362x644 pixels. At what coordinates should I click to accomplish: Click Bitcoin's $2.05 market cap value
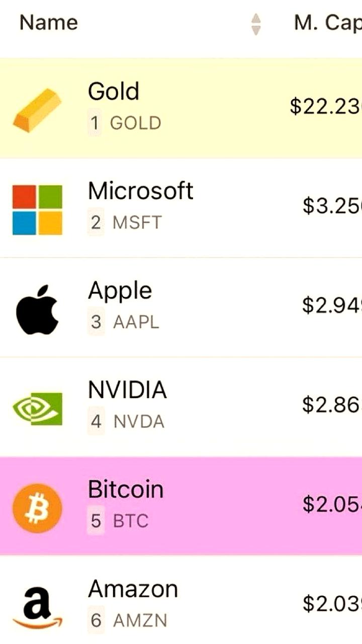(x=332, y=504)
